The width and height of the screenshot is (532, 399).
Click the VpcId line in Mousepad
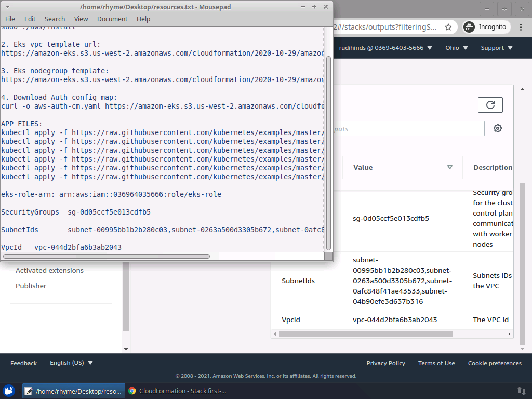pos(61,247)
